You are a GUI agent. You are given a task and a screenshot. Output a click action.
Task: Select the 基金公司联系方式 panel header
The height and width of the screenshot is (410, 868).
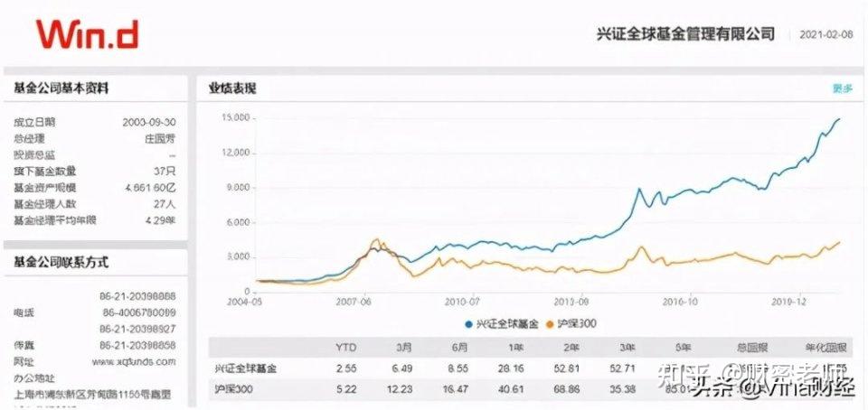[x=61, y=263]
